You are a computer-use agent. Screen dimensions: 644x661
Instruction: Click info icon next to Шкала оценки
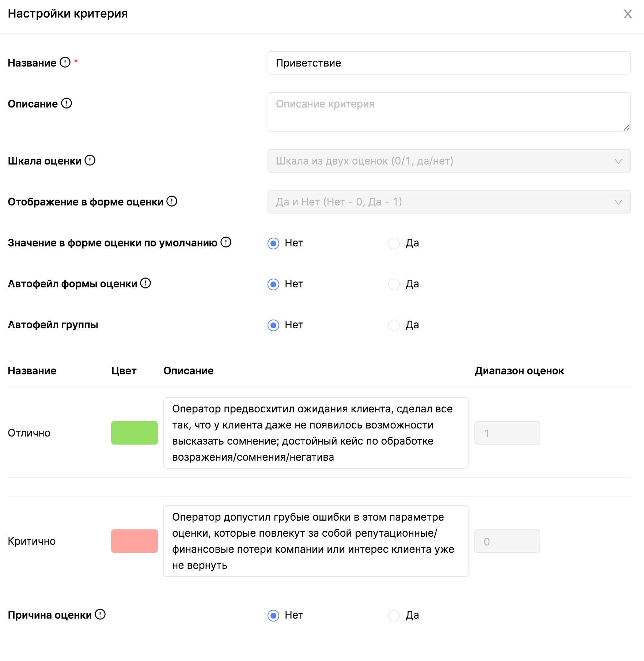[x=90, y=160]
